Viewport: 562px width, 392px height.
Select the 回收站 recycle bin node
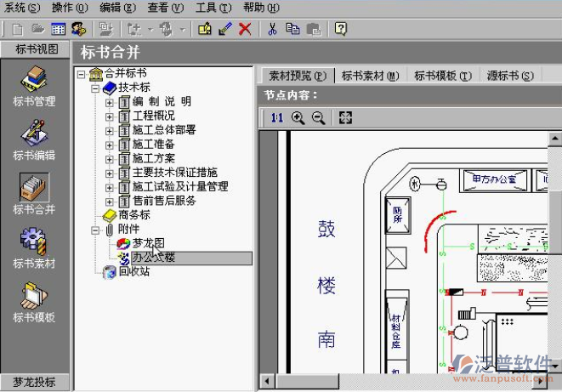[134, 272]
